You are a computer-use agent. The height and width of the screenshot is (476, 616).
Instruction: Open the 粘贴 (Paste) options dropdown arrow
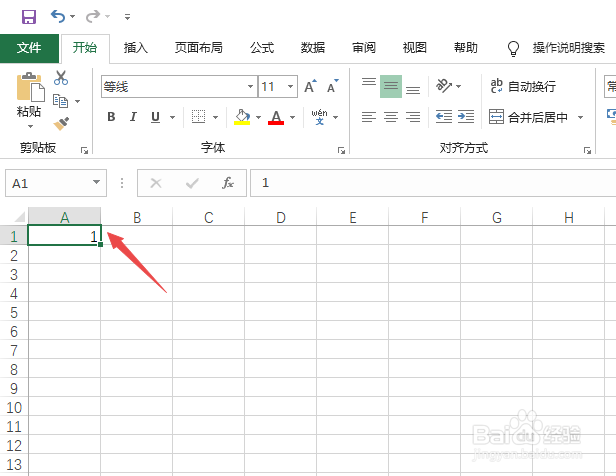pyautogui.click(x=30, y=126)
